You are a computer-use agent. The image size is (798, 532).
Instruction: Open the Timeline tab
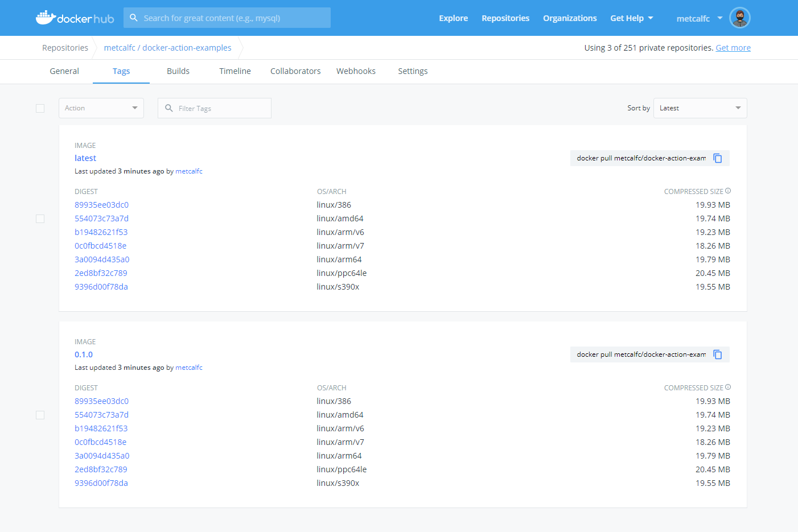(235, 71)
